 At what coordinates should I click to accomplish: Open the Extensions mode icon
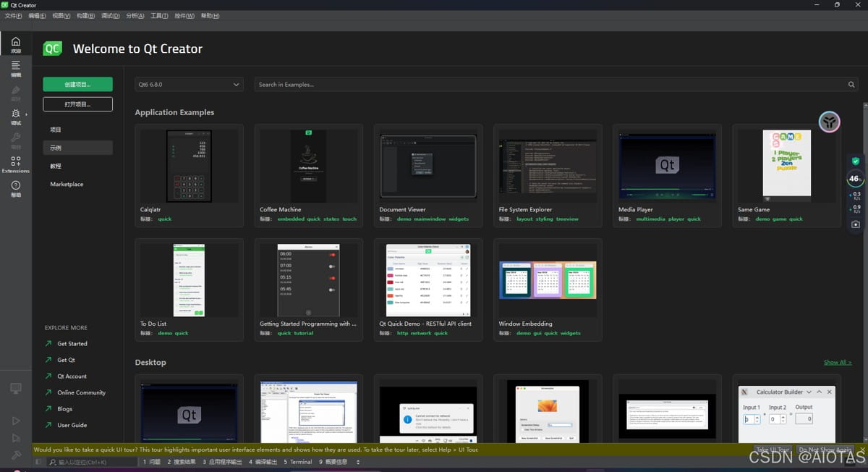coord(16,163)
